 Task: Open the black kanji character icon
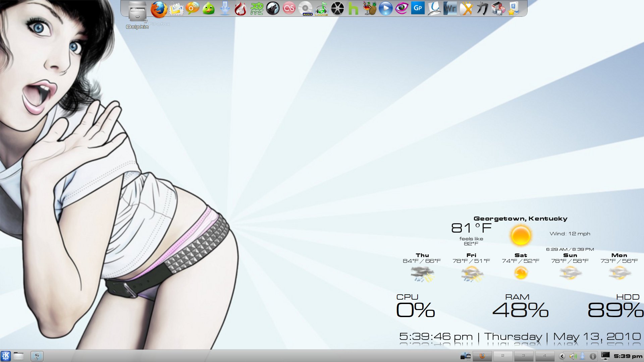click(482, 8)
